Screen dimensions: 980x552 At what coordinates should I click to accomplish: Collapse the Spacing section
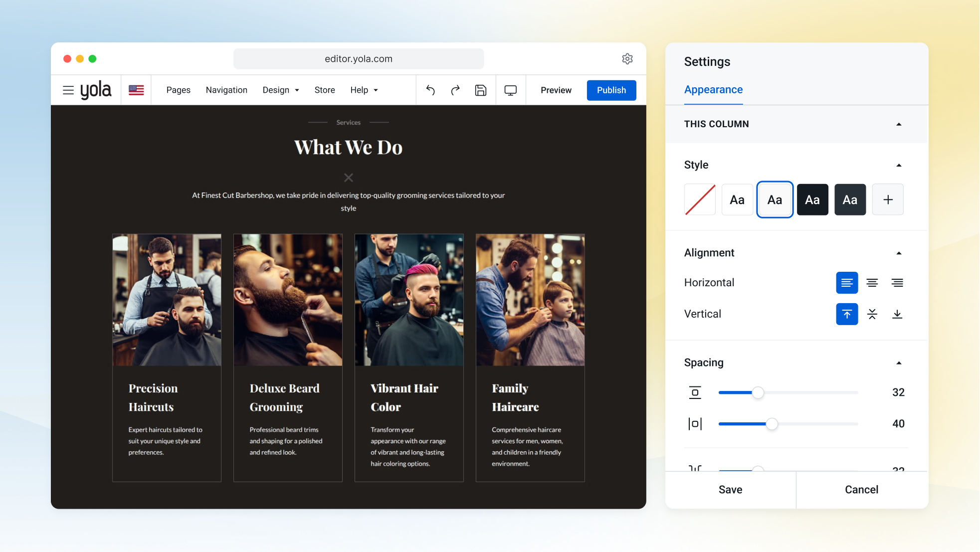pos(899,363)
